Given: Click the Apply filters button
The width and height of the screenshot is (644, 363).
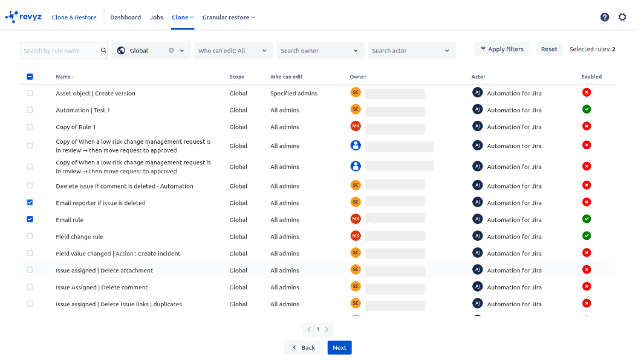Looking at the screenshot, I should [x=502, y=49].
